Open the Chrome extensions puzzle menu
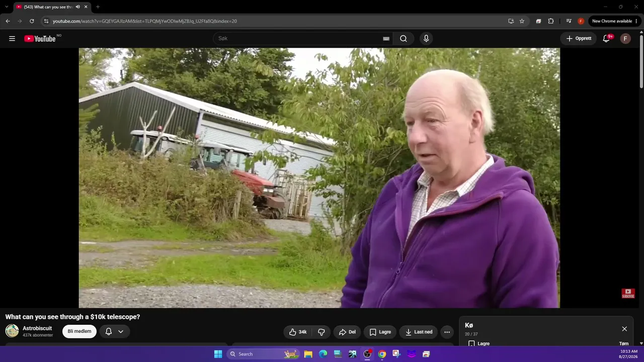Viewport: 644px width, 362px height. click(x=551, y=21)
